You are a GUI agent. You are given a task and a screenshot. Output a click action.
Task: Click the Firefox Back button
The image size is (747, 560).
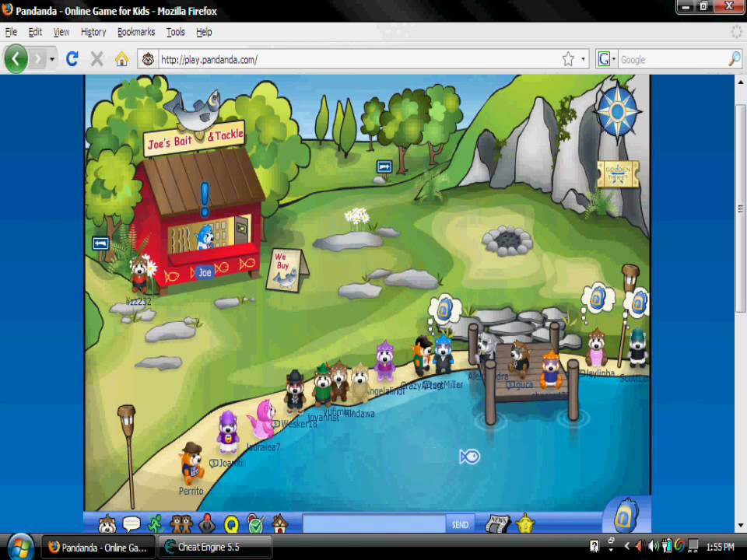coord(16,59)
